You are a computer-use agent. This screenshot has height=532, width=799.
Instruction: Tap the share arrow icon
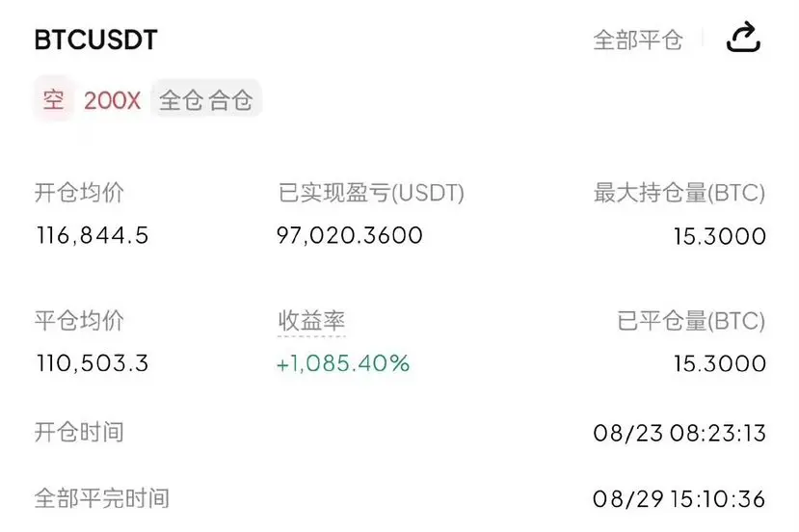pos(743,38)
